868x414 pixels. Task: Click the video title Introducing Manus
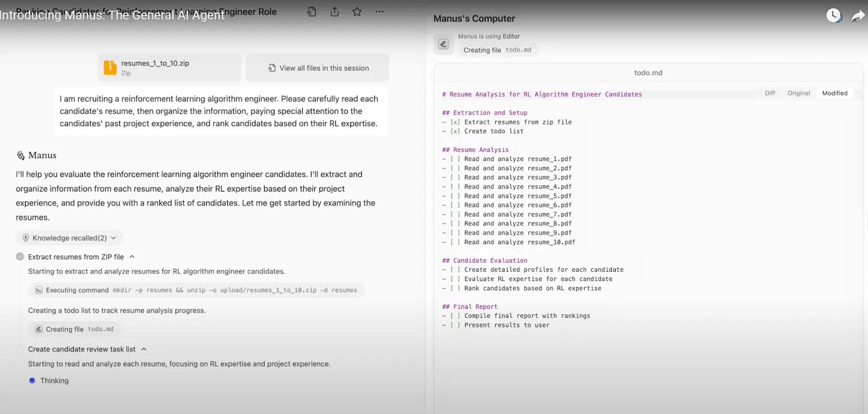(x=112, y=16)
